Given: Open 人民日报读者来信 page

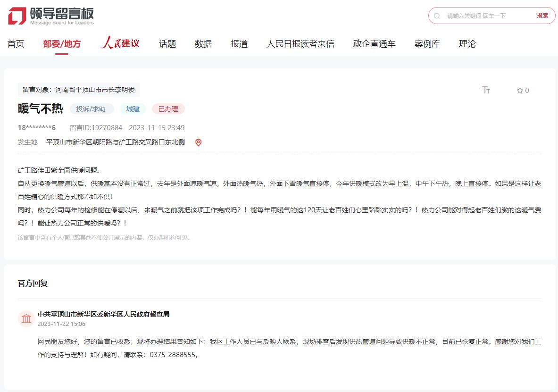Looking at the screenshot, I should tap(300, 44).
